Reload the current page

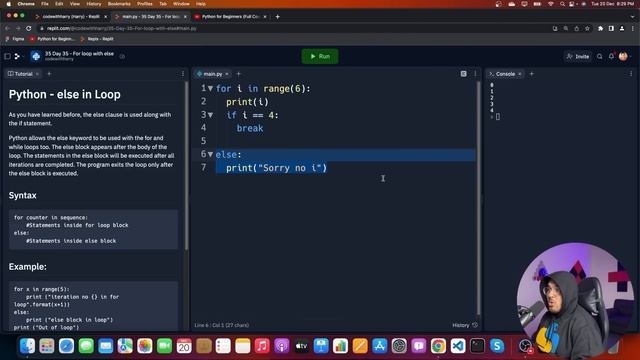click(x=29, y=28)
